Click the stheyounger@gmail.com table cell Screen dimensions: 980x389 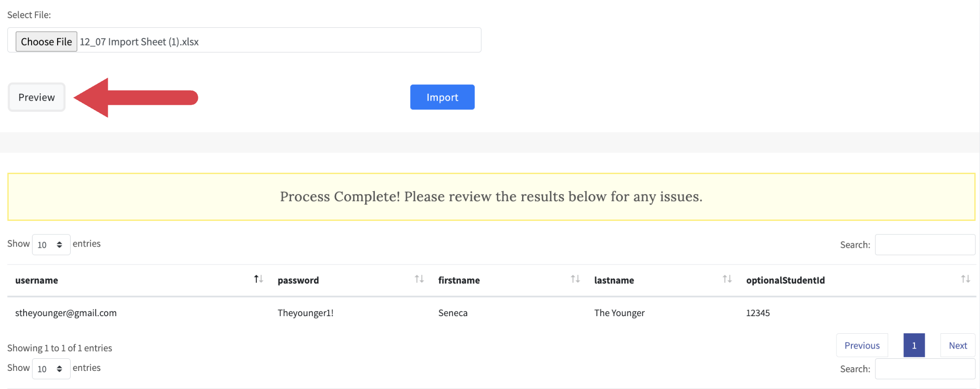[x=66, y=313]
